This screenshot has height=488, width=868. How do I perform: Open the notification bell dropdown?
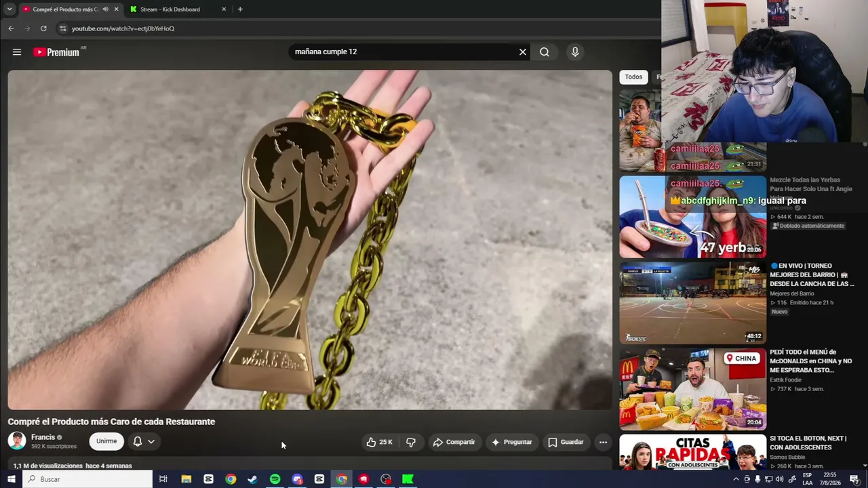(144, 441)
